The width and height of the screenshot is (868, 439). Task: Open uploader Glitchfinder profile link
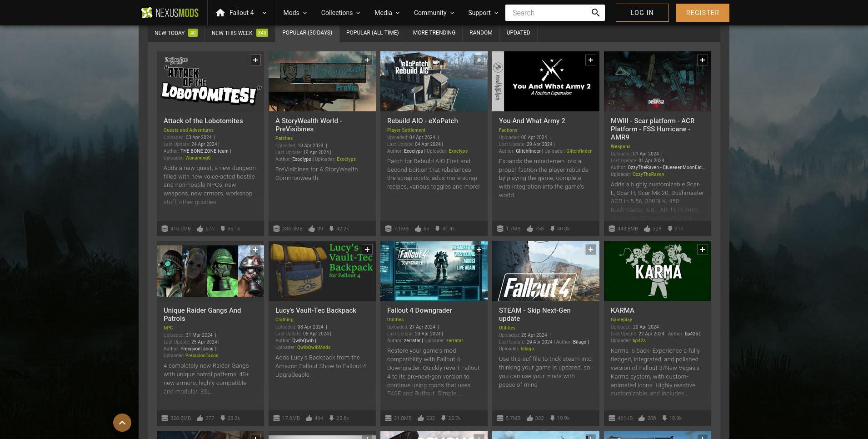click(579, 151)
